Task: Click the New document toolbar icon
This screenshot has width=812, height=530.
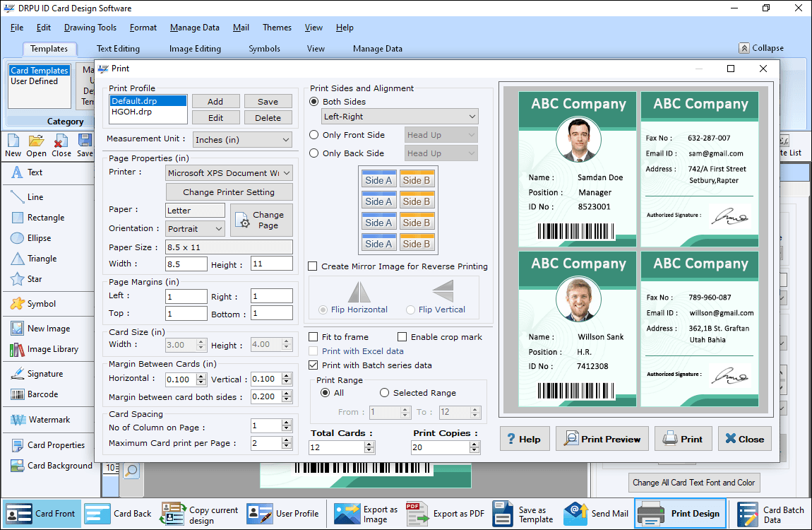Action: 13,145
